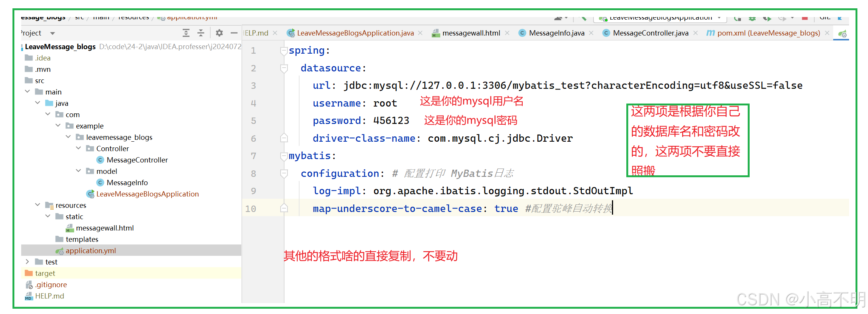Select the .gitignore file

51,285
